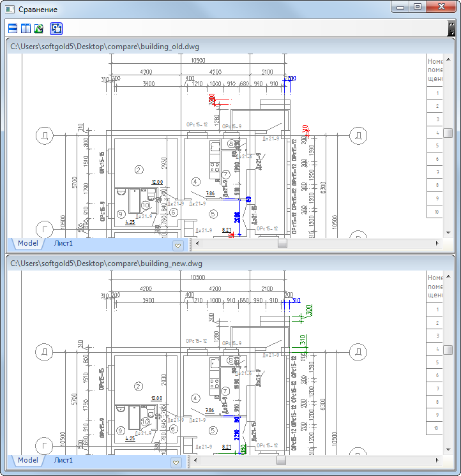
Task: Expand the tab list dropdown in lower pane
Action: (178, 461)
